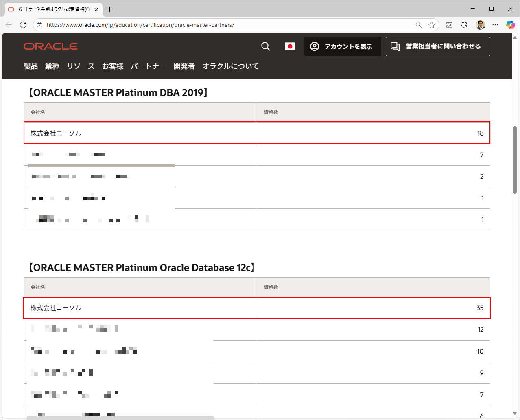
Task: Click the 【ORACLE MASTER Platinum DBA 2019】 heading
Action: click(x=118, y=92)
